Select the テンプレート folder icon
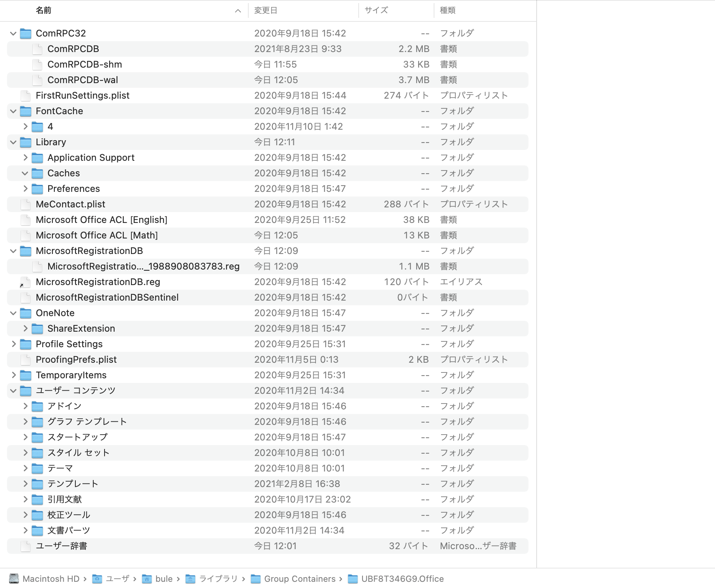Screen dimensions: 715x588 point(37,484)
